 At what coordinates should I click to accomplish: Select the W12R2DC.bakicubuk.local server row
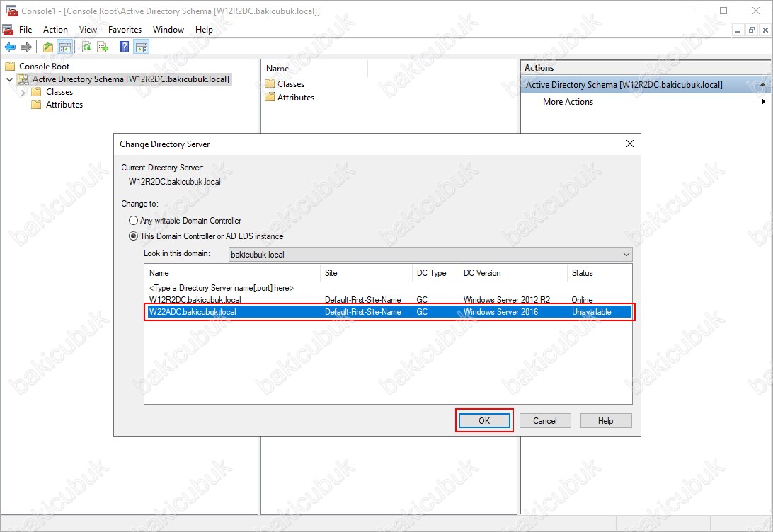point(388,299)
